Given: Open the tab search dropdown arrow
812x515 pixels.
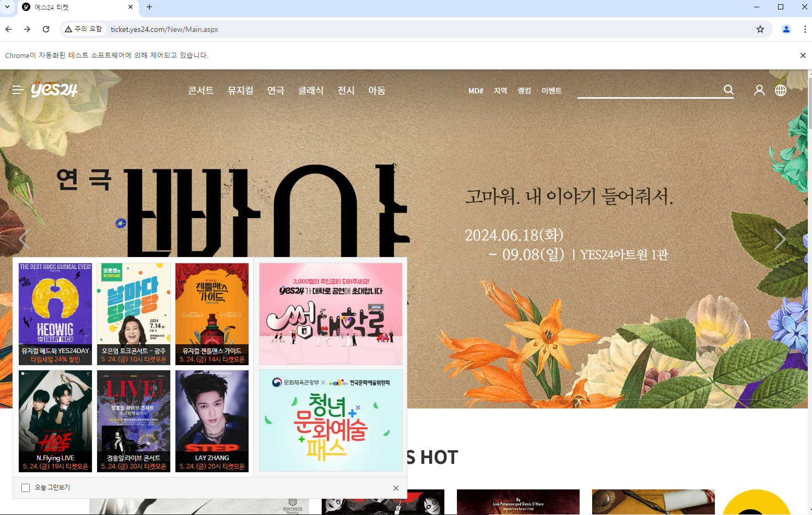Looking at the screenshot, I should [x=7, y=7].
